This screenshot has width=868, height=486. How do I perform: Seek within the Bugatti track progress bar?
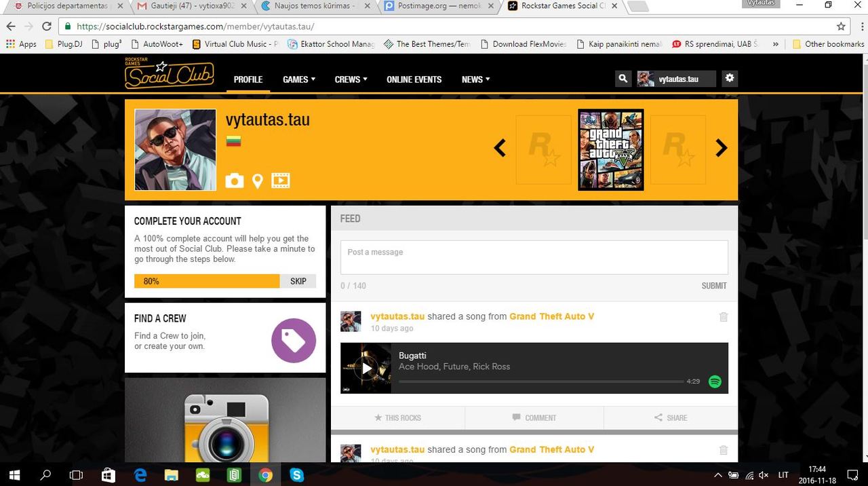pos(541,381)
